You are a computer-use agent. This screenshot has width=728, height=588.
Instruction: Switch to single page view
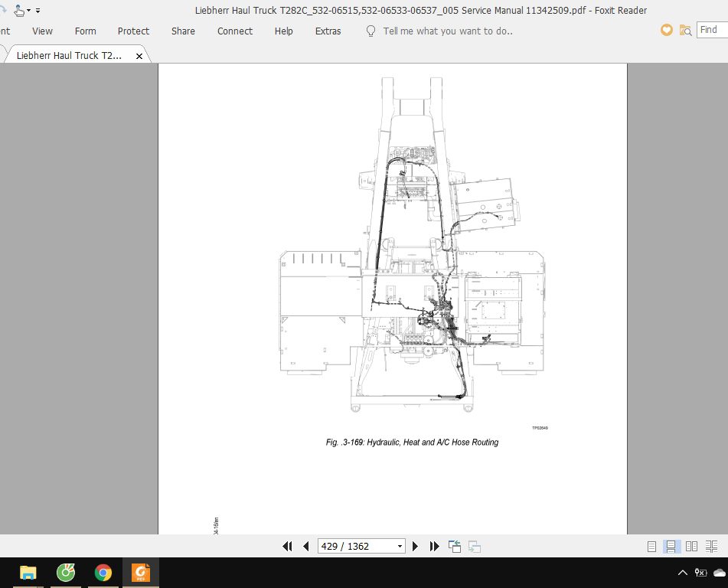point(651,546)
